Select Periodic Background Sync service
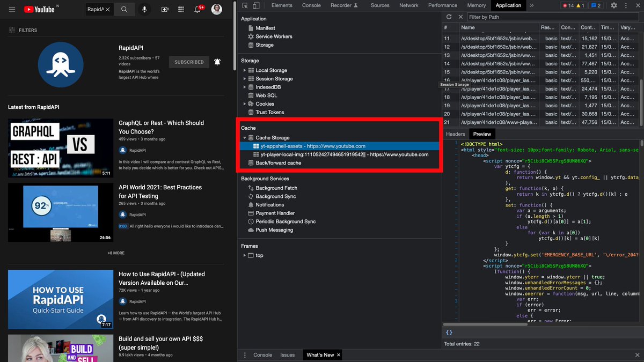The width and height of the screenshot is (644, 362). point(286,221)
